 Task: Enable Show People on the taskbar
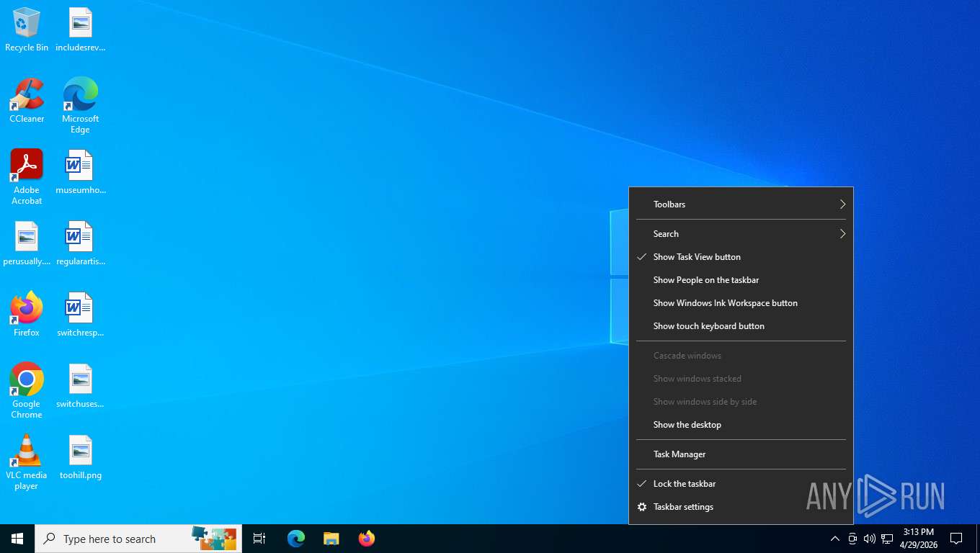pos(741,280)
